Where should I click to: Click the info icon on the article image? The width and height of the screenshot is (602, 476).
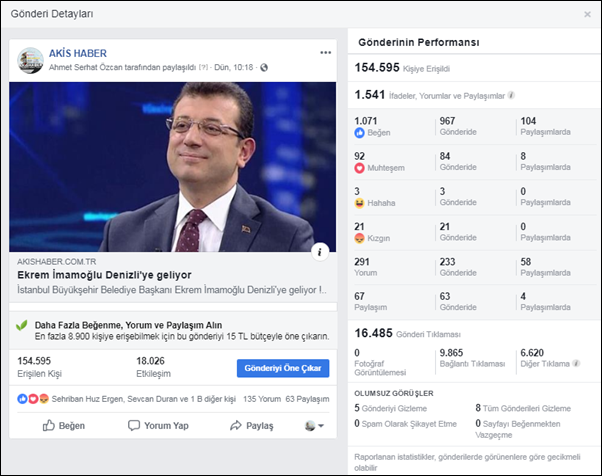[x=320, y=252]
